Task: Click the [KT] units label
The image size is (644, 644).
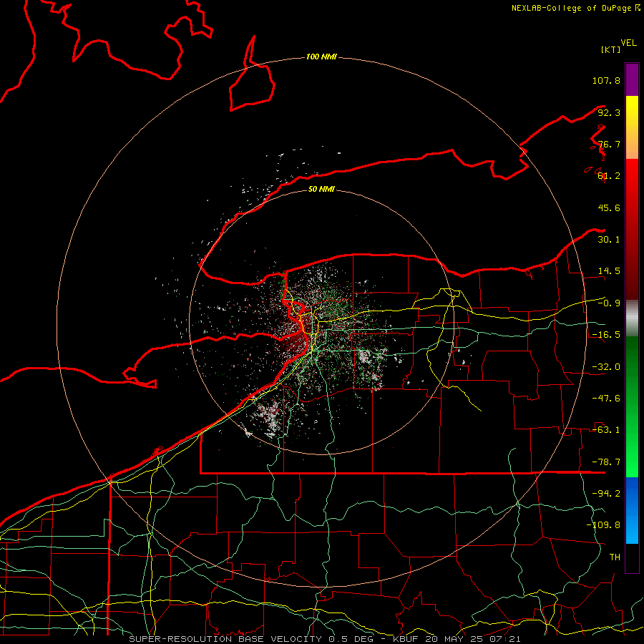Action: (610, 49)
